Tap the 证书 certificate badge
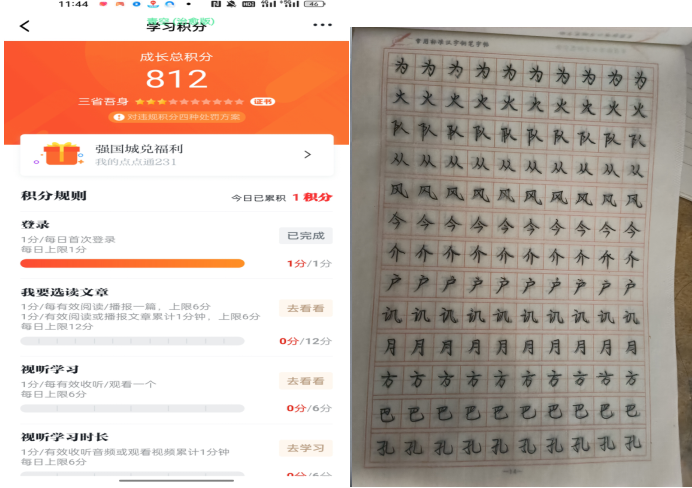692x488 pixels. (263, 102)
